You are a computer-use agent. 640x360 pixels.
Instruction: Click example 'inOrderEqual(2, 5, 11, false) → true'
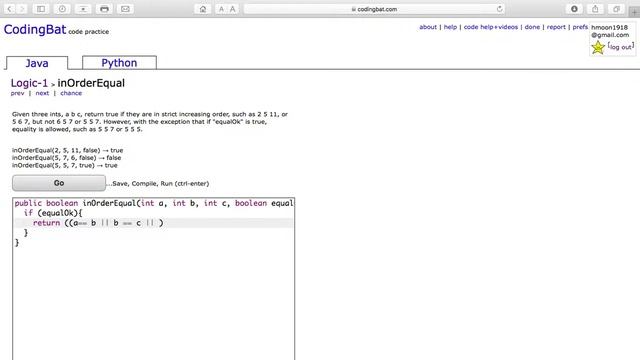tap(67, 150)
